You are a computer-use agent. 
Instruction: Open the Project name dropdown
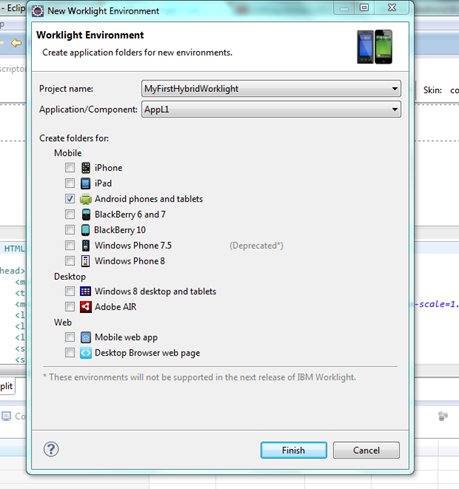(271, 89)
